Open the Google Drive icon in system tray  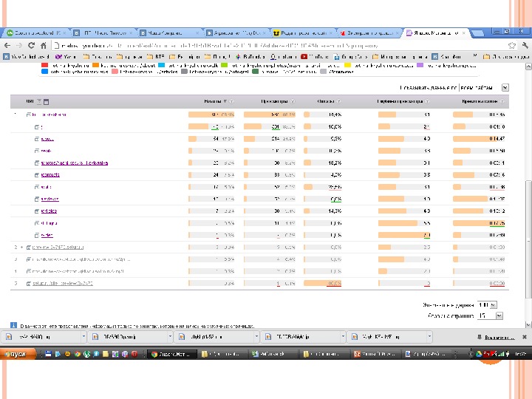click(479, 354)
